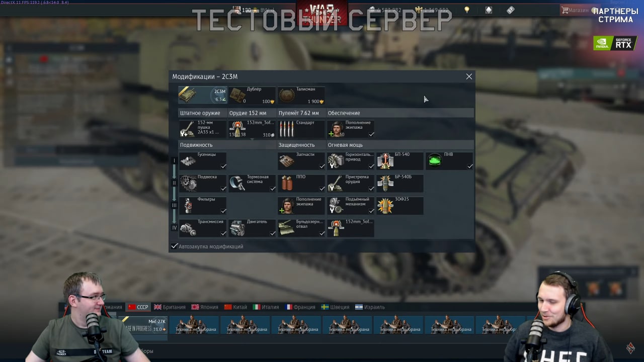Viewport: 644px width, 362px height.
Task: Toggle Автозакупка модификаций checkbox
Action: point(175,246)
